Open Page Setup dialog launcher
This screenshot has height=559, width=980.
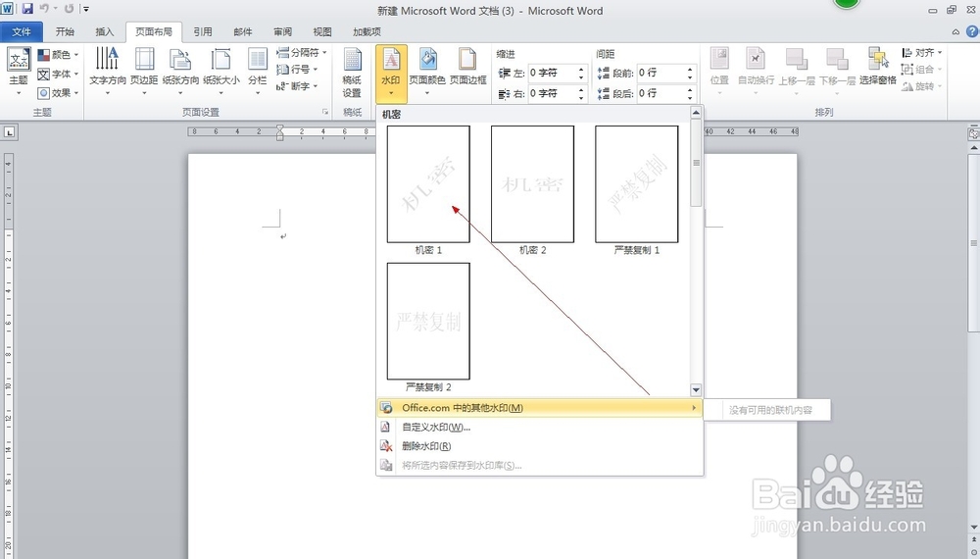[325, 112]
